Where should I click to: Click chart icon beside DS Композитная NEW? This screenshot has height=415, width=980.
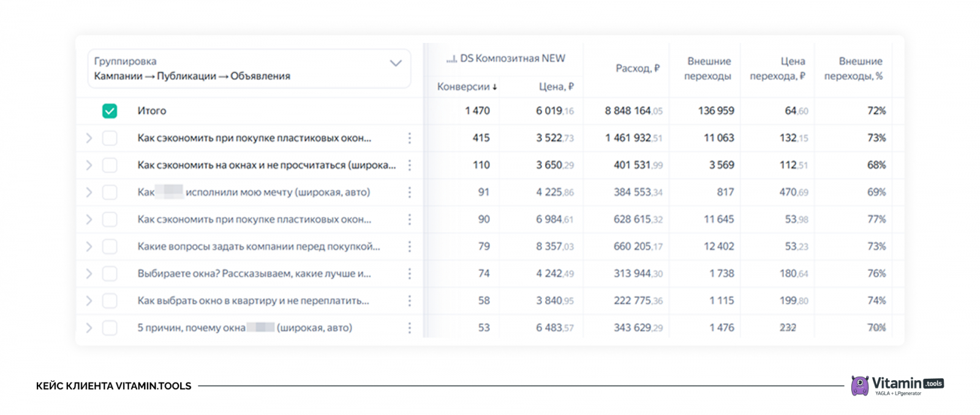[451, 59]
